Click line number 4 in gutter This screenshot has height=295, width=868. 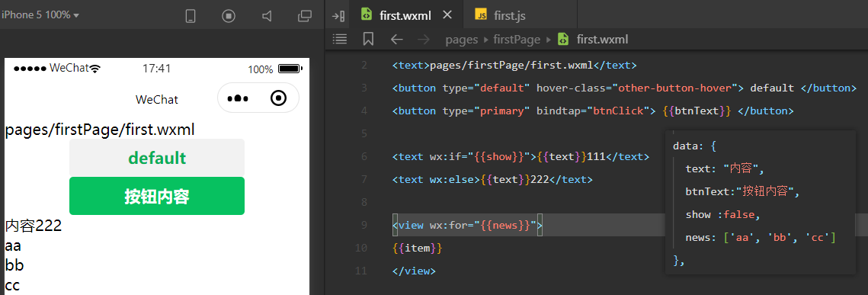[x=364, y=111]
